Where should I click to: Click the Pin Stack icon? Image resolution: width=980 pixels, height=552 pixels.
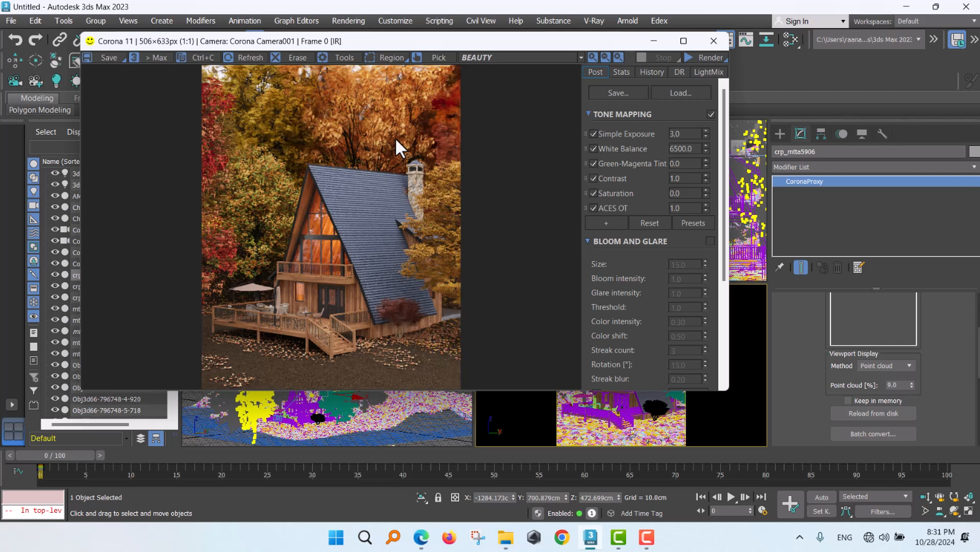point(779,267)
